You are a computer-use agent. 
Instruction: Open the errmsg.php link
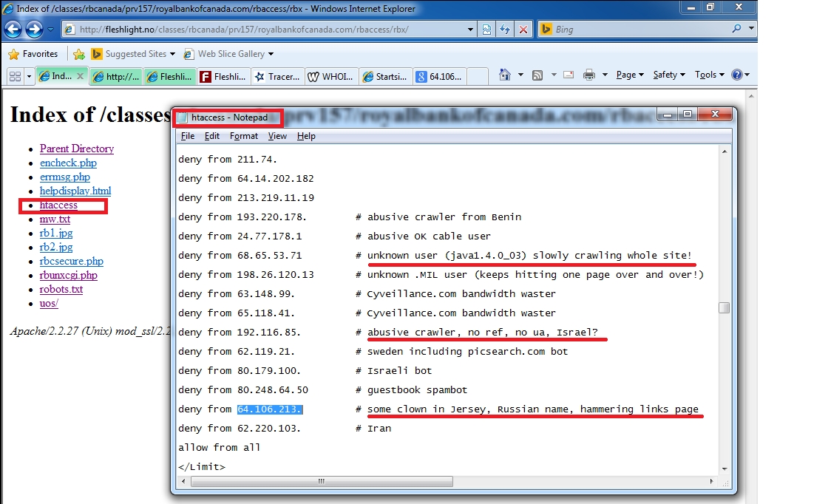point(65,177)
